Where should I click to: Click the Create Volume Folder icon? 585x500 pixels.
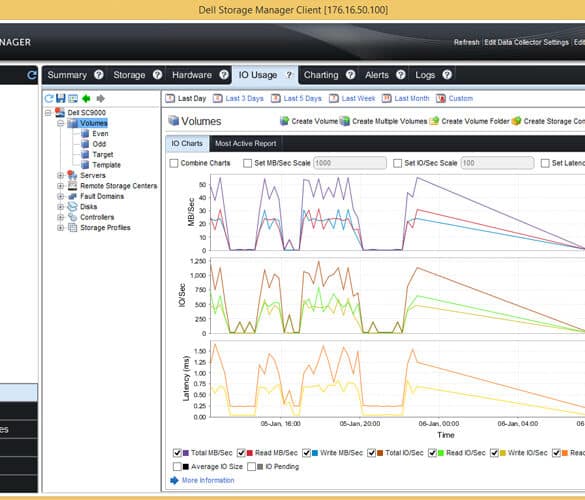point(434,121)
